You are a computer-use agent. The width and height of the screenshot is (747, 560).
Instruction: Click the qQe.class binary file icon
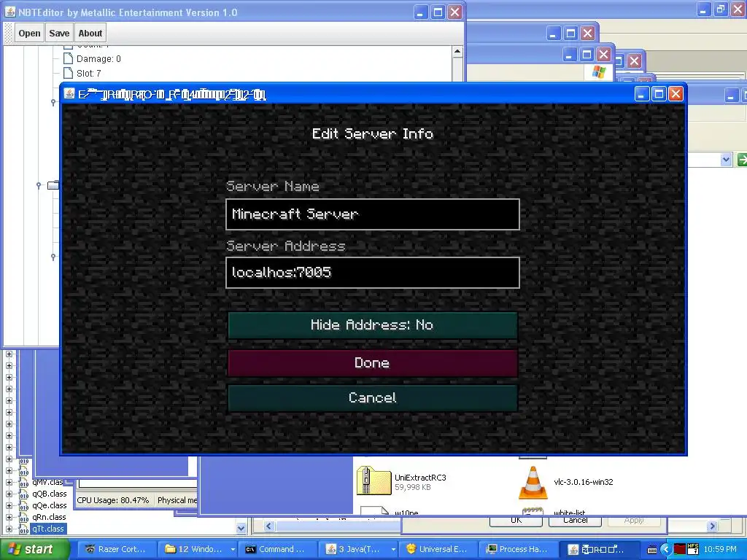pyautogui.click(x=24, y=506)
